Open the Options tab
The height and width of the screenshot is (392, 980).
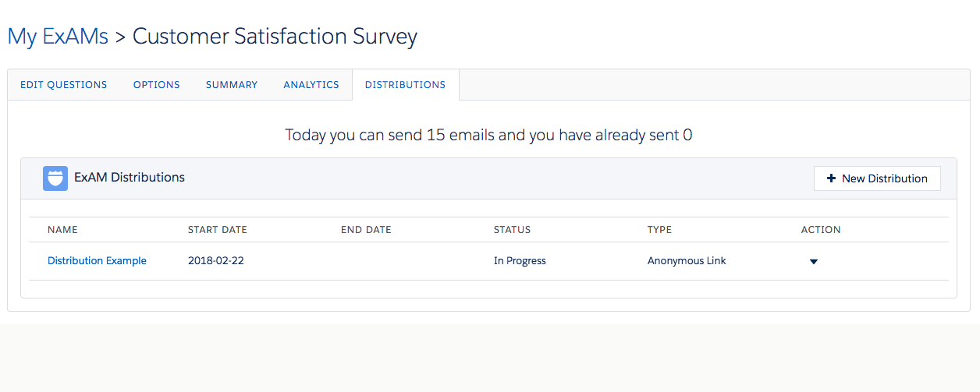tap(157, 85)
